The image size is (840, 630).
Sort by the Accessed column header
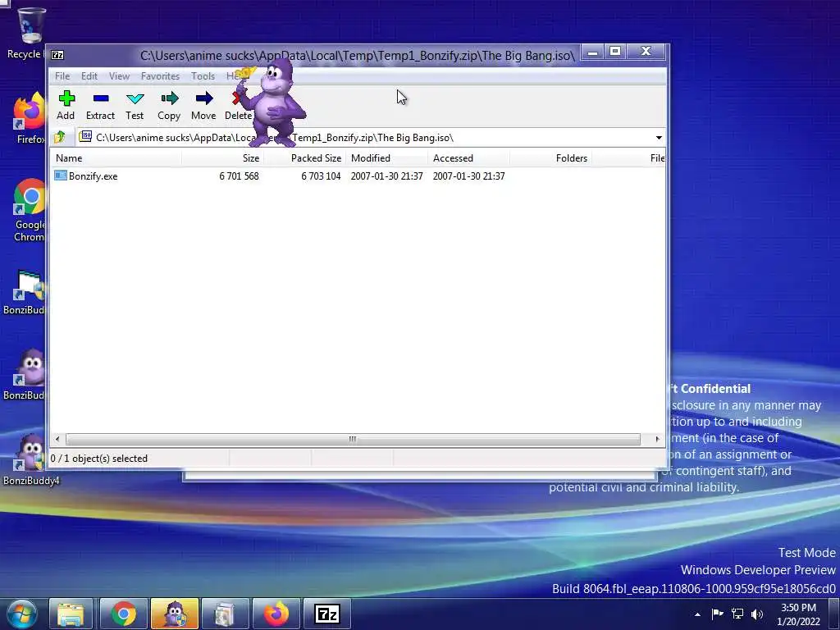(468, 158)
